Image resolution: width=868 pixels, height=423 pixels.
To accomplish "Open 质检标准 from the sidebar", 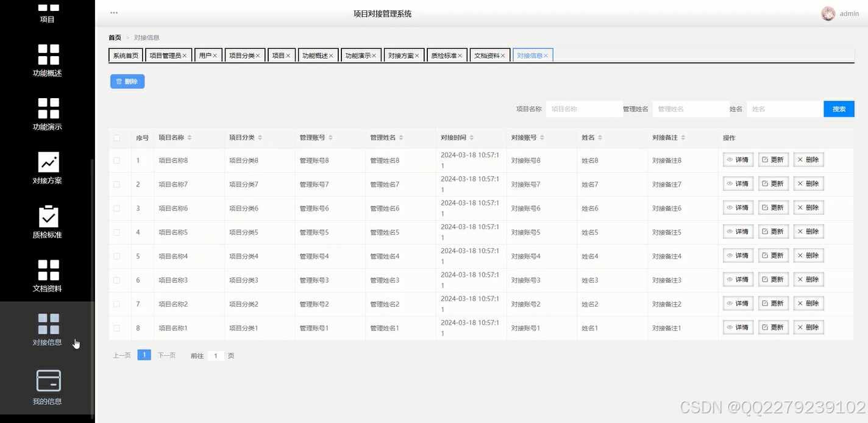I will pos(47,221).
